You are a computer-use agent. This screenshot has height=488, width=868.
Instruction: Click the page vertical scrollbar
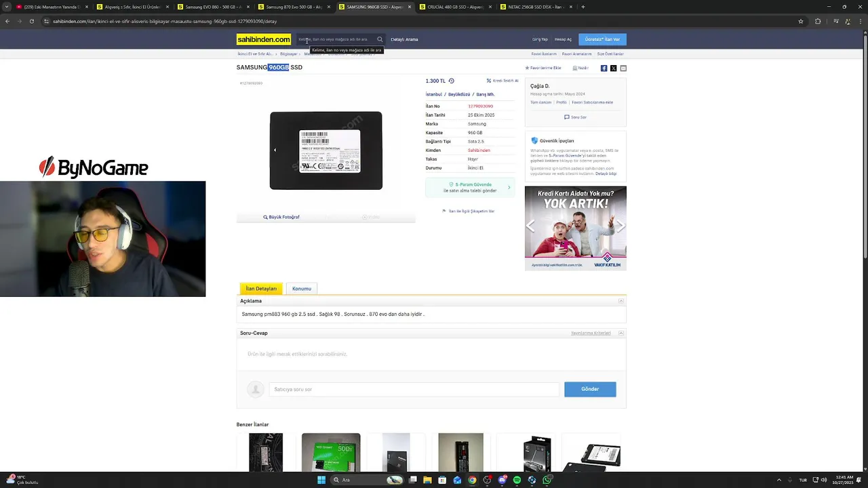(x=865, y=146)
